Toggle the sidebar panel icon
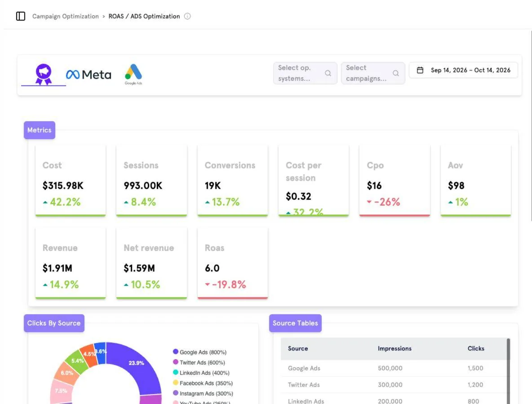This screenshot has height=404, width=532. [x=21, y=16]
